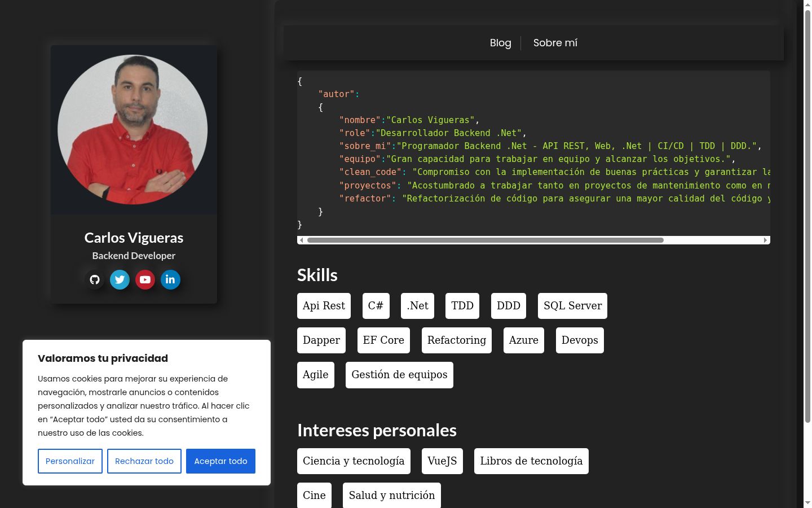Image resolution: width=812 pixels, height=508 pixels.
Task: Click the EF Core skill tag
Action: (383, 340)
